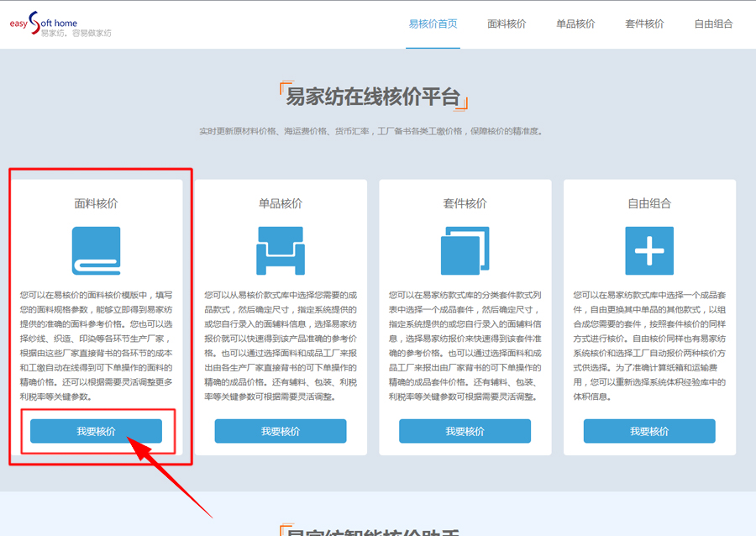Viewport: 756px width, 536px height.
Task: Click the 套件核价 card description paragraph
Action: 465,345
